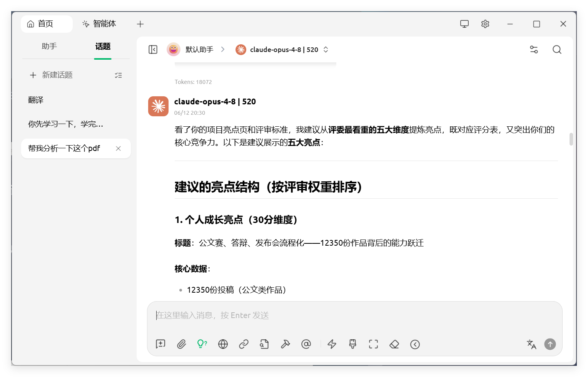The width and height of the screenshot is (588, 377).
Task: Start new topic from input toolbar
Action: (x=160, y=344)
